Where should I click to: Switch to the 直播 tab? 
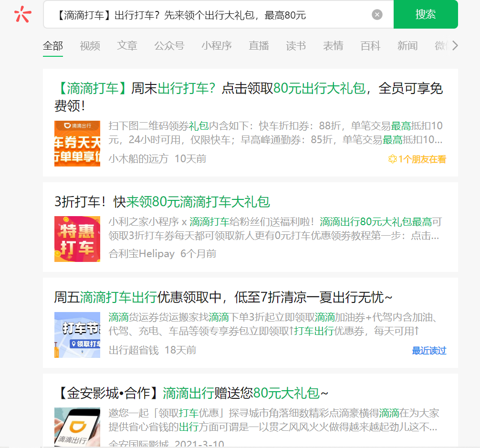(259, 46)
